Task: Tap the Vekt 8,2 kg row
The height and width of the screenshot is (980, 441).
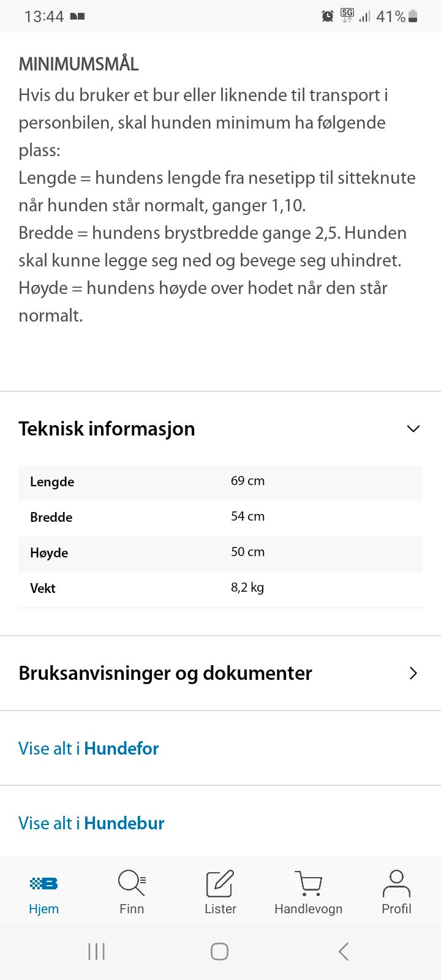Action: click(x=221, y=588)
